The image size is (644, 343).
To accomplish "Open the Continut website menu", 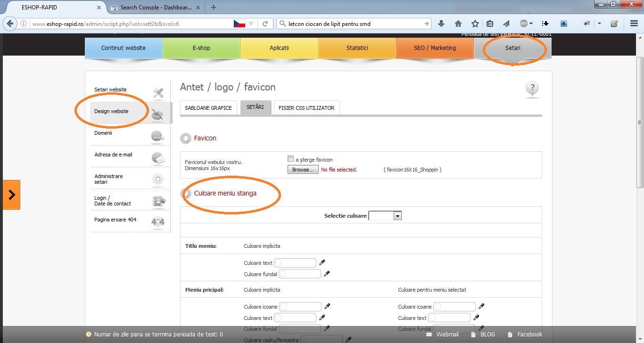I will tap(124, 48).
